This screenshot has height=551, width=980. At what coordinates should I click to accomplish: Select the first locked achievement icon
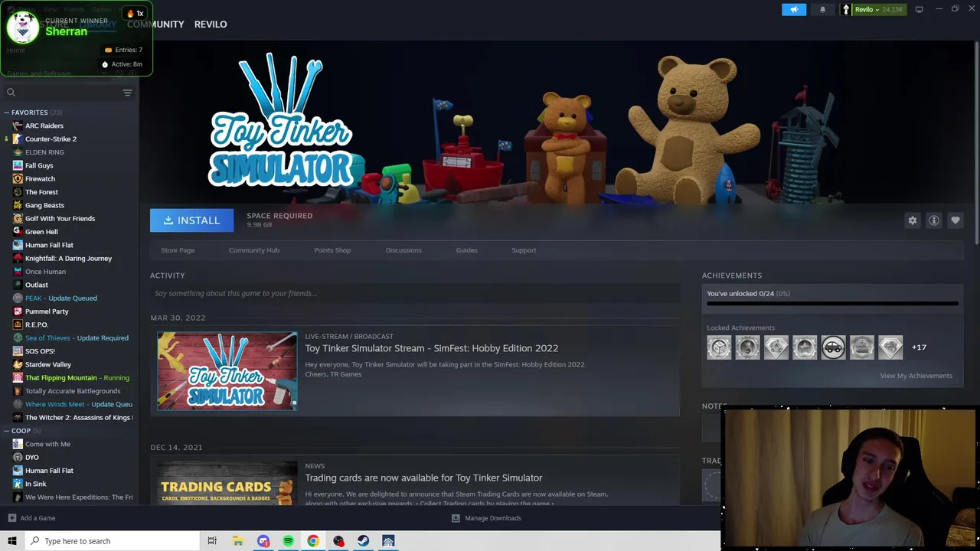[719, 347]
